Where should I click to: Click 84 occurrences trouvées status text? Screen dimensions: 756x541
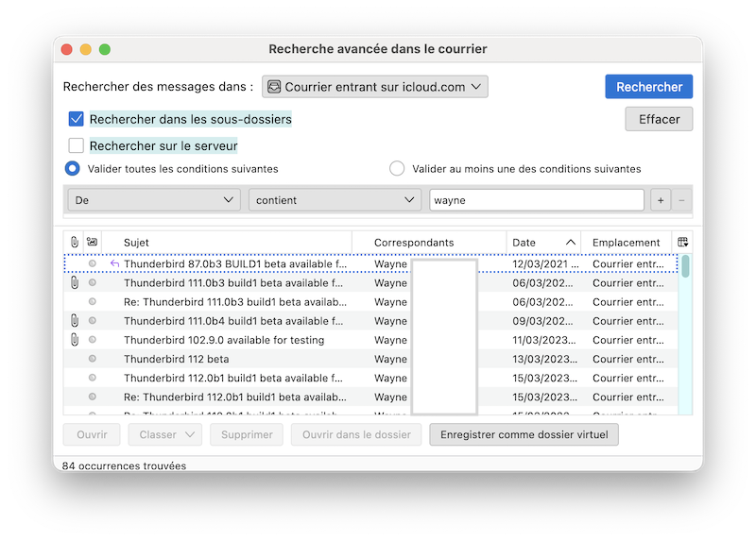pyautogui.click(x=124, y=465)
